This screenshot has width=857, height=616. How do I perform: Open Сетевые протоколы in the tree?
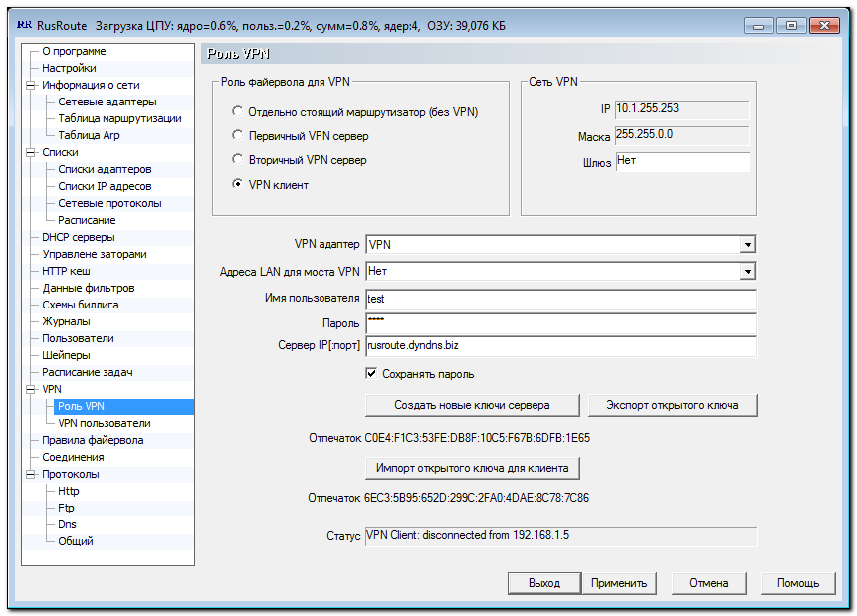coord(109,203)
